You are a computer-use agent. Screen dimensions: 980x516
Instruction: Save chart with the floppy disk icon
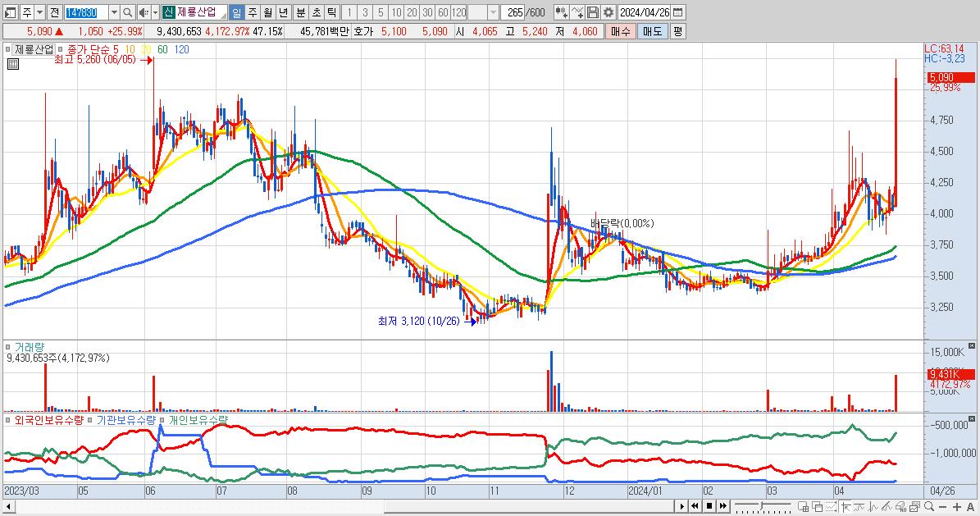pyautogui.click(x=593, y=11)
